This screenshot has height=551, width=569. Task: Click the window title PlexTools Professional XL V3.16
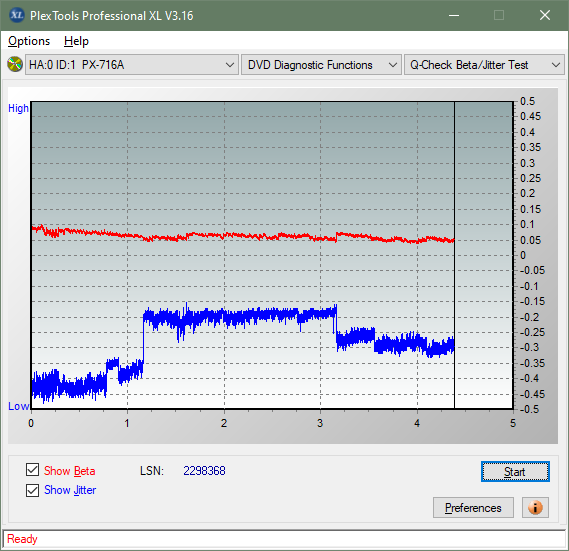coord(111,16)
